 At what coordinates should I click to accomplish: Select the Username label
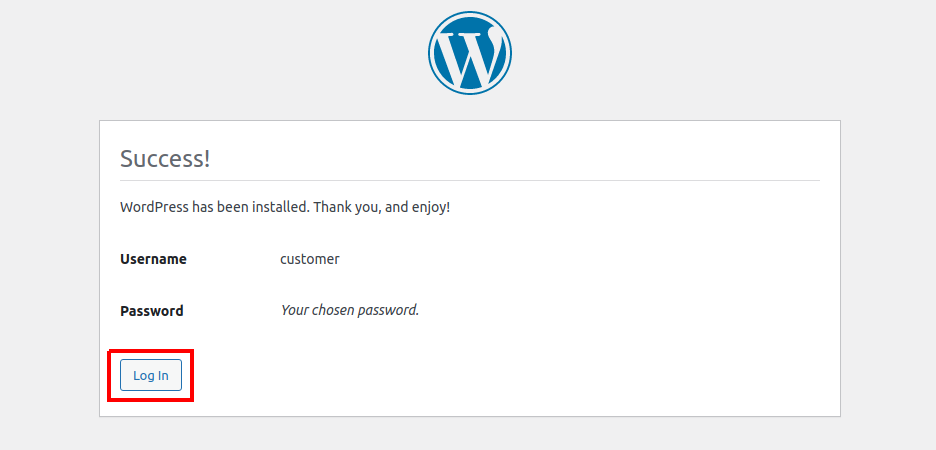(153, 259)
